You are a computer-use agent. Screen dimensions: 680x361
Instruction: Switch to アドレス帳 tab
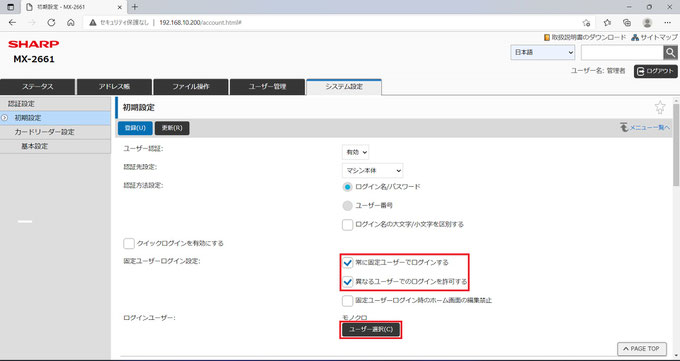(114, 87)
